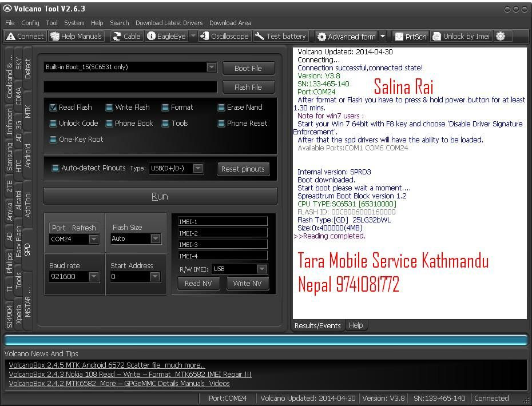Screen dimensions: 532x406
Task: Switch to the SPD side tab
Action: tap(27, 250)
